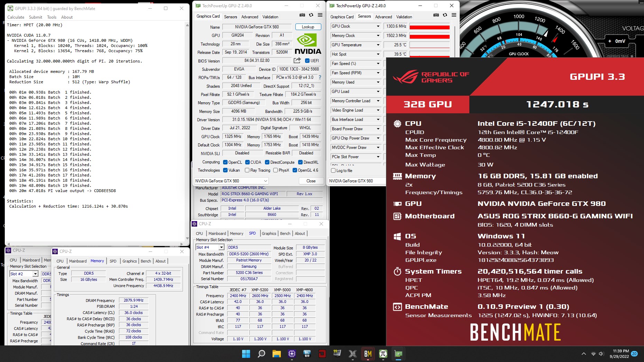
Task: Click refresh icon in GPU-Z Sensors window
Action: tap(445, 15)
